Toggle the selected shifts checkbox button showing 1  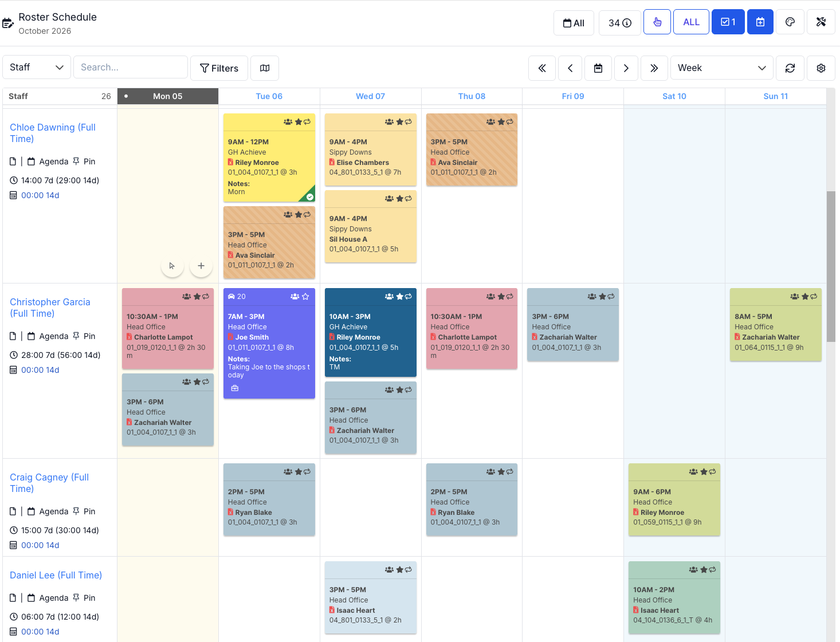click(728, 22)
